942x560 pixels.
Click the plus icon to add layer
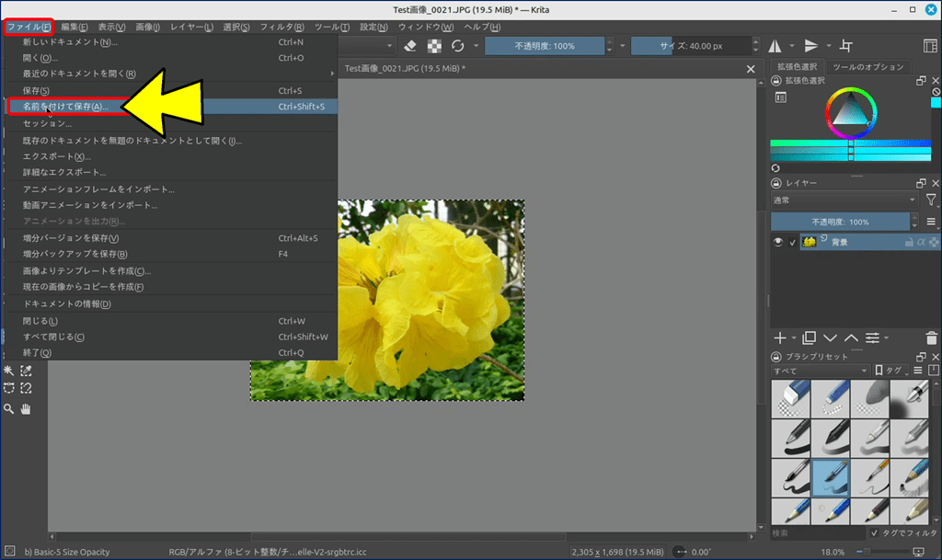pos(780,338)
